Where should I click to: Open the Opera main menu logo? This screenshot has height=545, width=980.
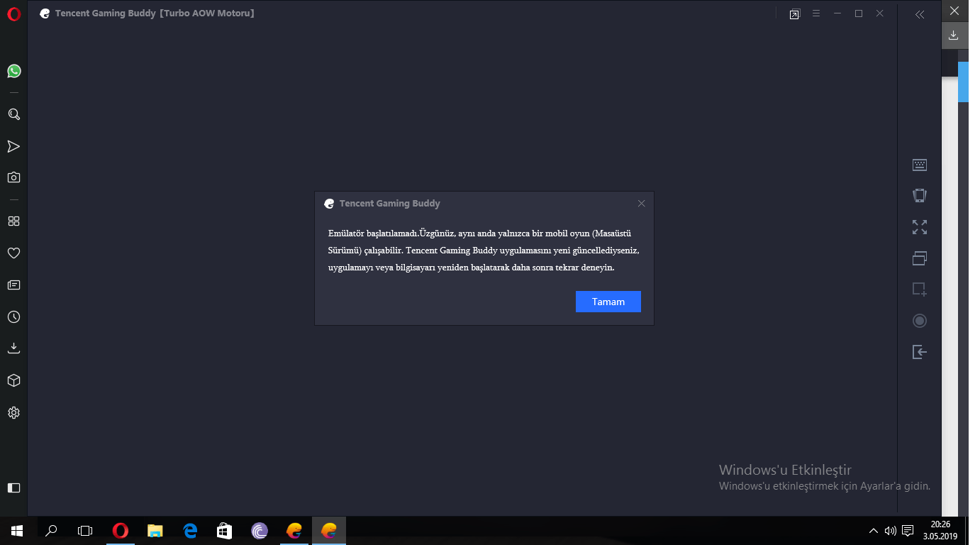[x=13, y=13]
